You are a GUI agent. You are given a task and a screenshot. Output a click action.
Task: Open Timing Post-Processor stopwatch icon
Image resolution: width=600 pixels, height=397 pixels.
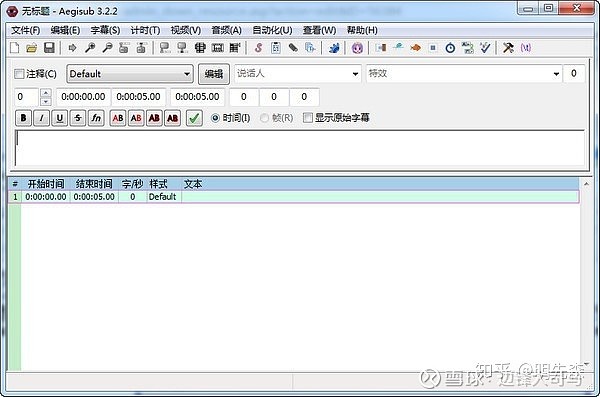[x=450, y=48]
